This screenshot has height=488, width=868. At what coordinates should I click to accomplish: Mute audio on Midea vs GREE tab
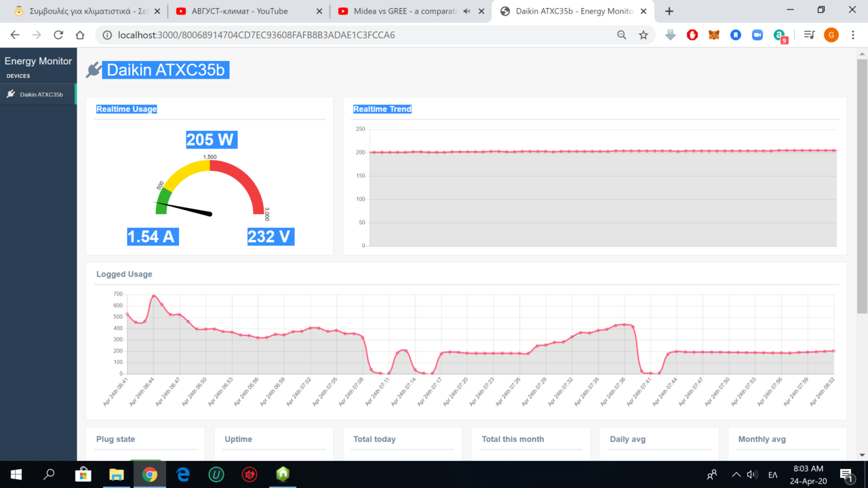coord(467,12)
